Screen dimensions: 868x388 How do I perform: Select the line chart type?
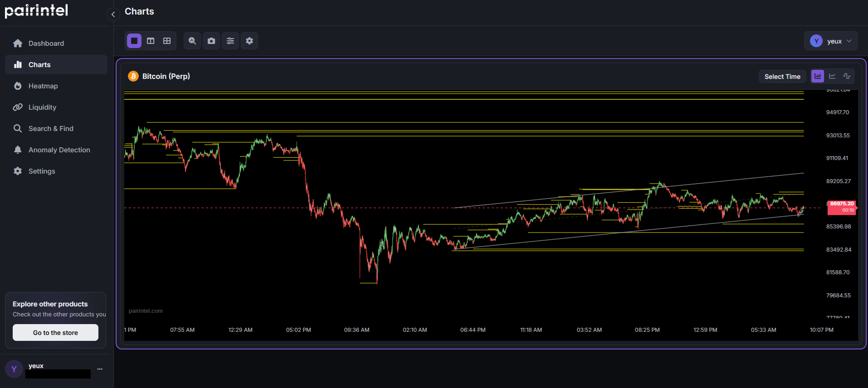coord(832,76)
